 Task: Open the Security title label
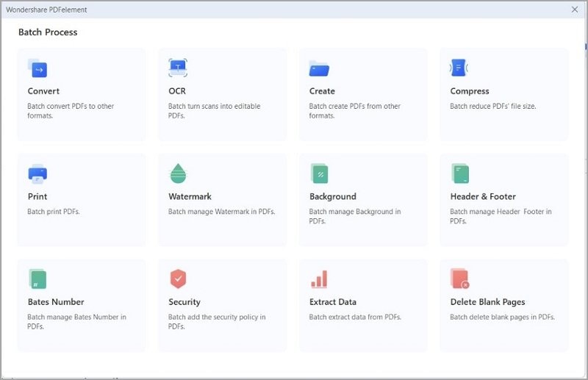[x=184, y=302]
